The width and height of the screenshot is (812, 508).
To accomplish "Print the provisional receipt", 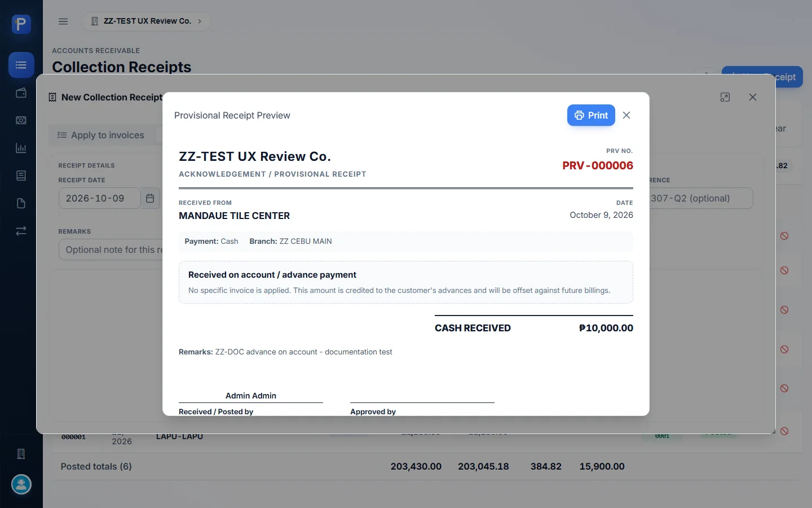I will (591, 115).
